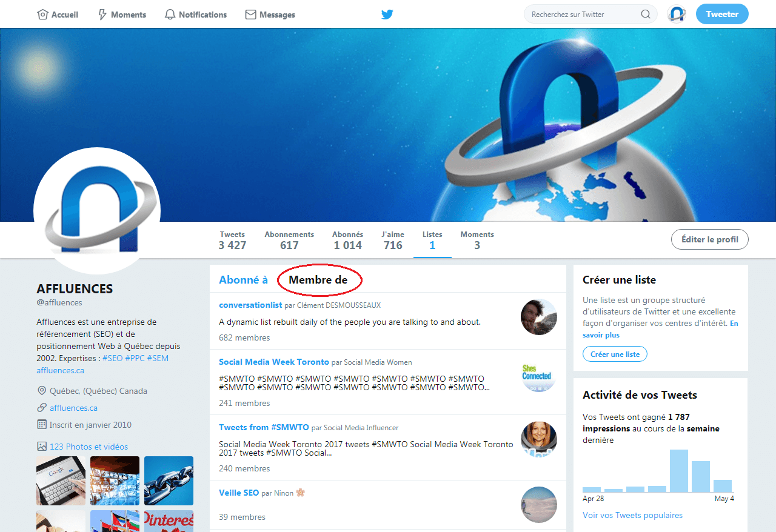Click the Twitter bird logo
Viewport: 776px width, 532px height.
(x=387, y=15)
